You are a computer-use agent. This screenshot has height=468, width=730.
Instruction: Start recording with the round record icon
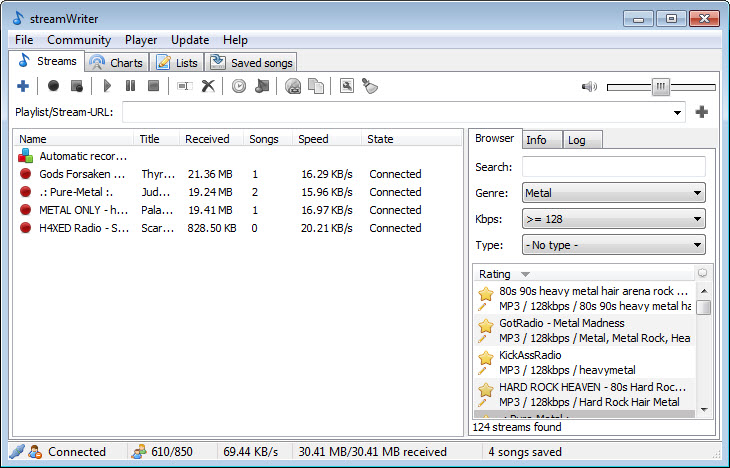53,87
